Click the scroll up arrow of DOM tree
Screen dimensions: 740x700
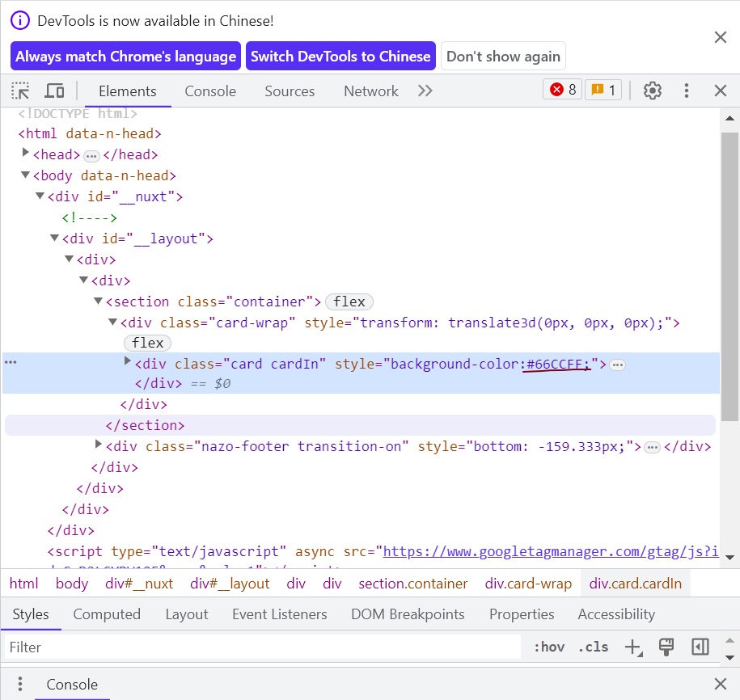[729, 118]
